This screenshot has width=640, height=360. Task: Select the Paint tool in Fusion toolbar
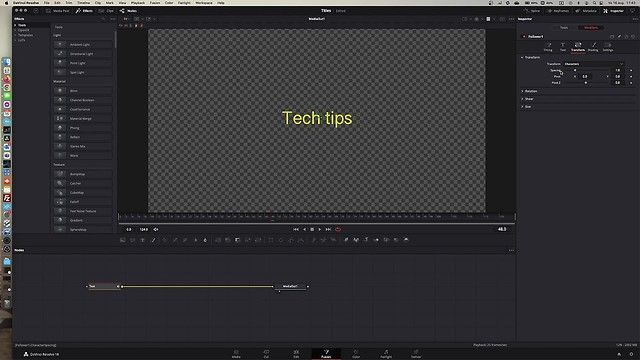153,240
